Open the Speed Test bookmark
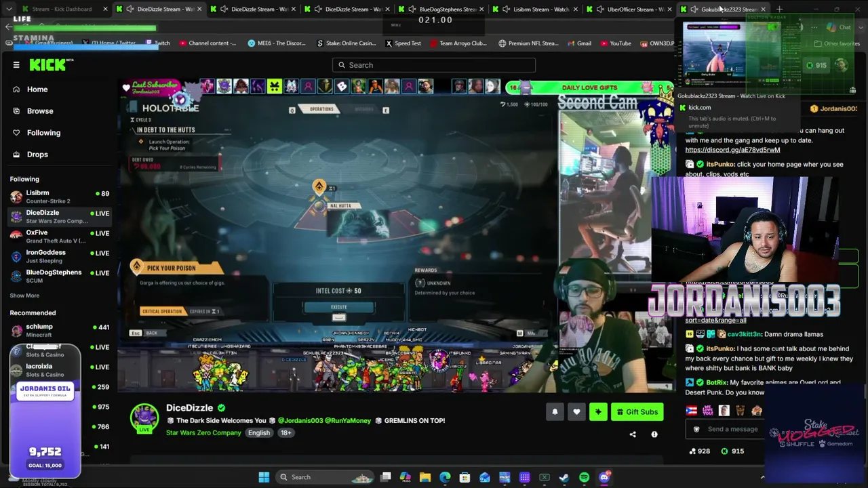Image resolution: width=868 pixels, height=488 pixels. pos(403,43)
